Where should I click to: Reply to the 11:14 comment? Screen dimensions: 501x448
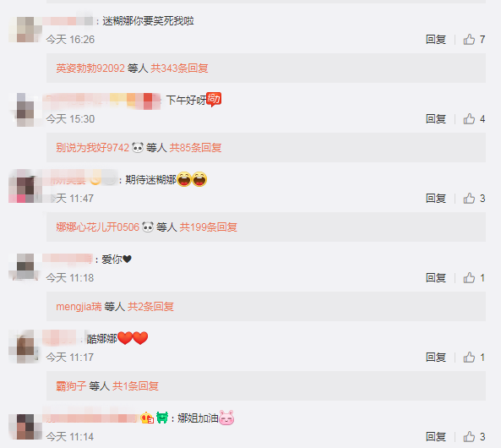pyautogui.click(x=435, y=437)
